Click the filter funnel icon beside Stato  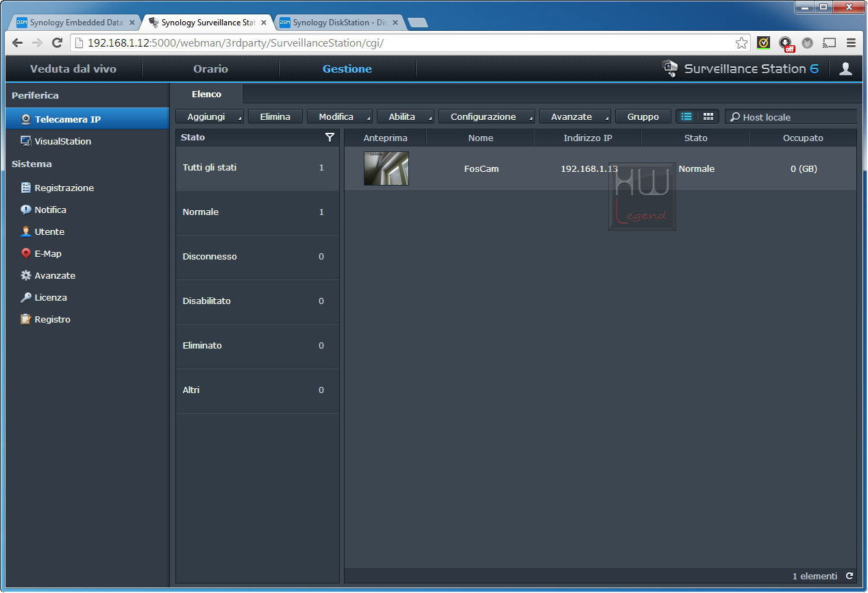[x=330, y=138]
